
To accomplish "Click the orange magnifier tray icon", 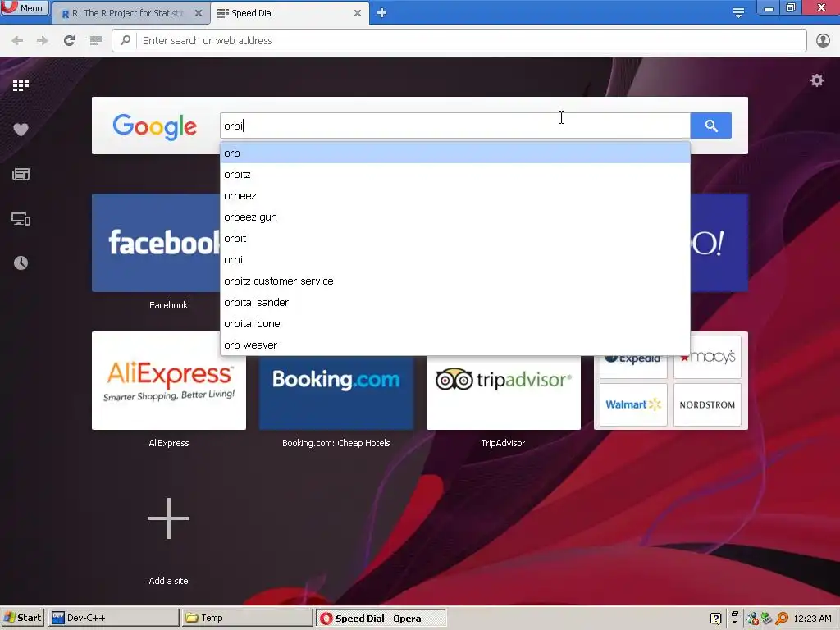I will tap(782, 619).
